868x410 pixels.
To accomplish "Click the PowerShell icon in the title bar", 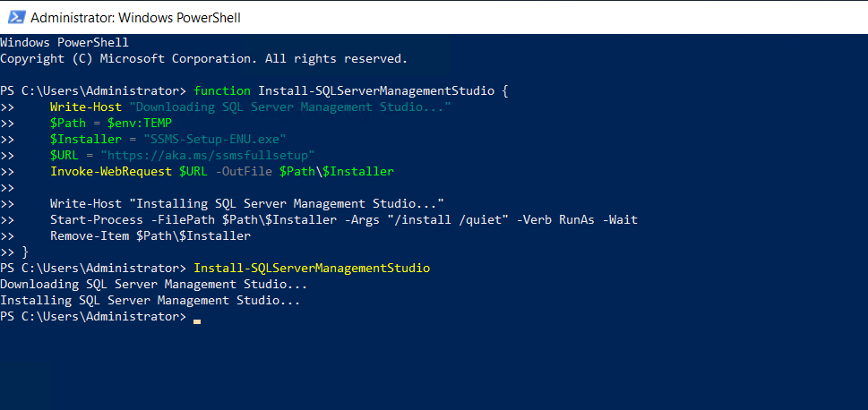I will 15,17.
